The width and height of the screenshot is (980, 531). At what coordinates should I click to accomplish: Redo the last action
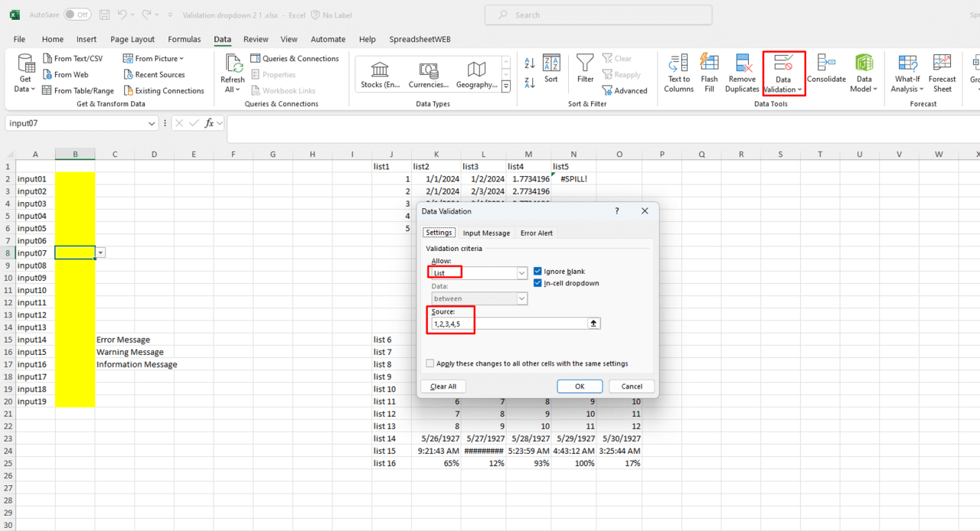coord(146,15)
